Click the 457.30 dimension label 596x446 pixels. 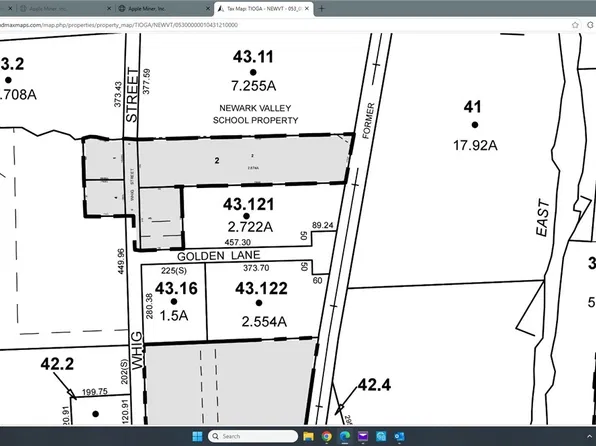[x=238, y=242]
